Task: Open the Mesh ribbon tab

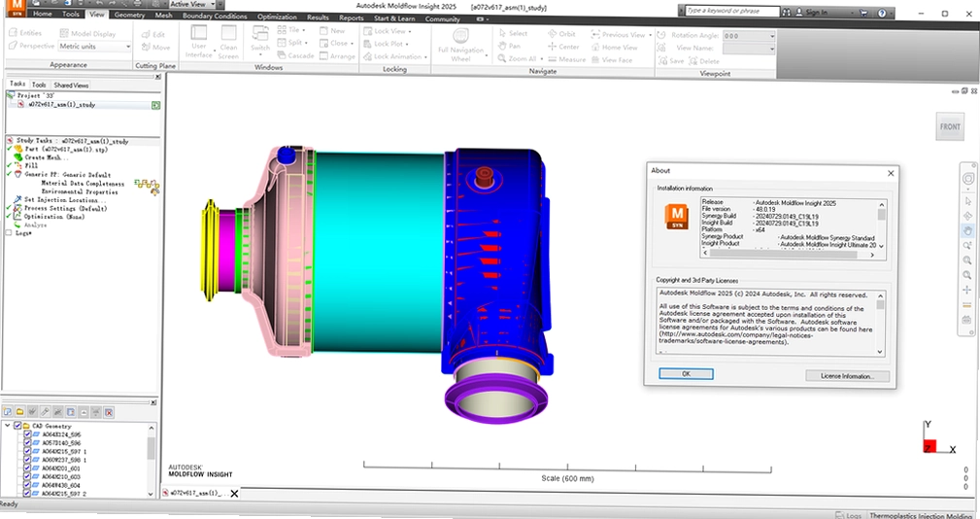Action: click(164, 16)
